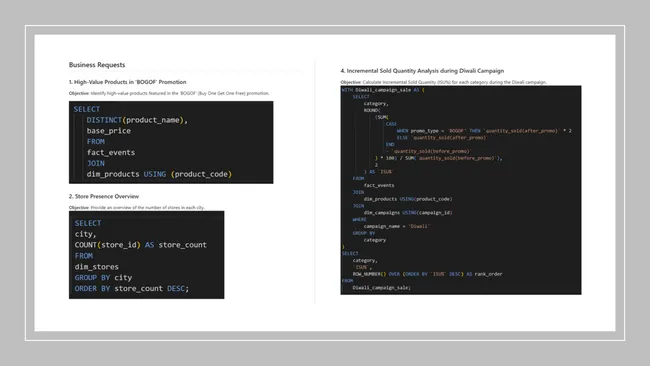Click the "city," line in second query

tap(85, 234)
